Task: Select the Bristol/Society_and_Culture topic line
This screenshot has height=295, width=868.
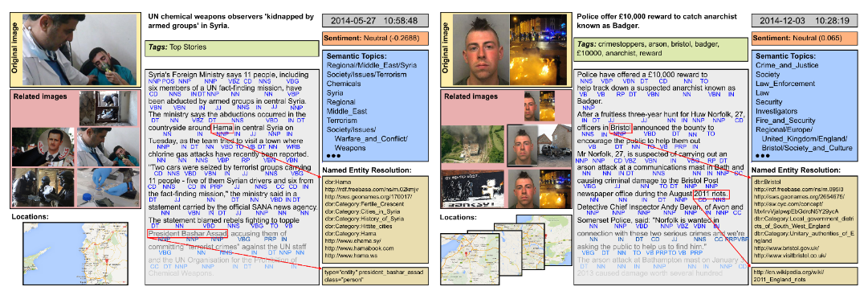Action: [807, 147]
